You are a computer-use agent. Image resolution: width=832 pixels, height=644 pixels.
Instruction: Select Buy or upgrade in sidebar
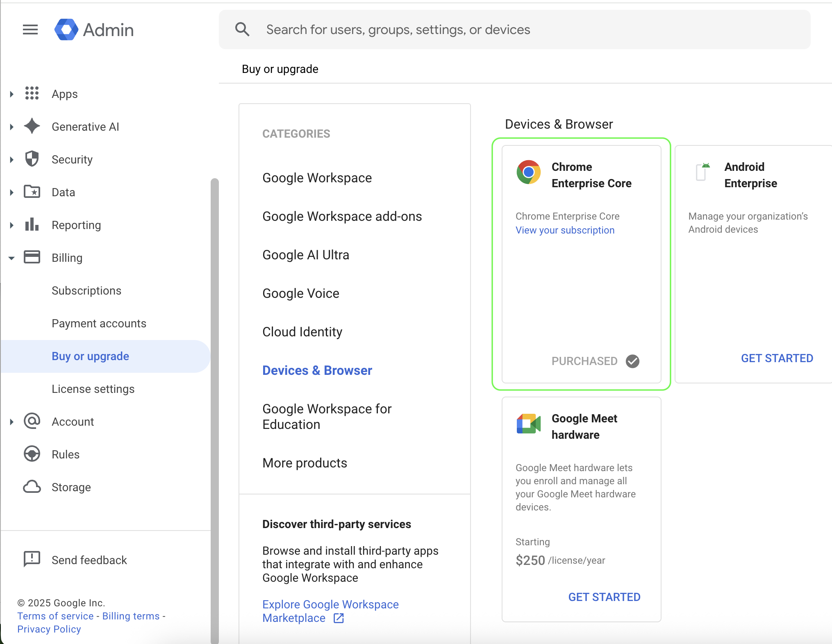pyautogui.click(x=105, y=356)
